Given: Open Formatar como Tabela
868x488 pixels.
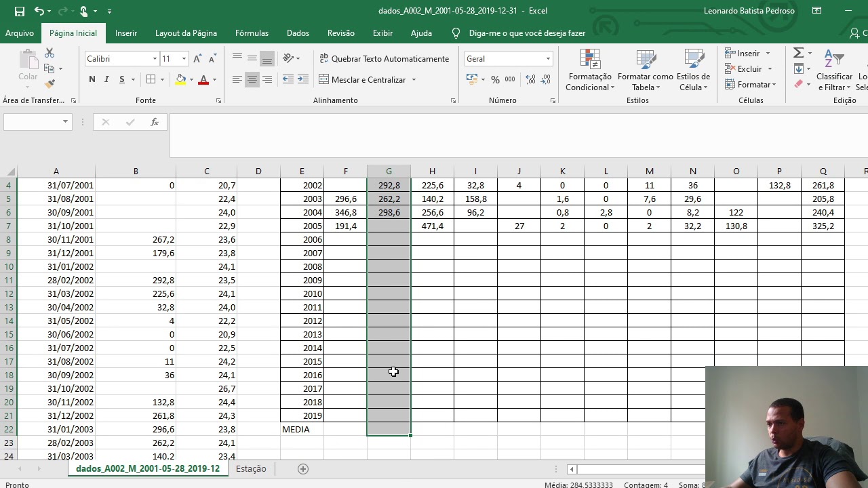Looking at the screenshot, I should coord(645,70).
